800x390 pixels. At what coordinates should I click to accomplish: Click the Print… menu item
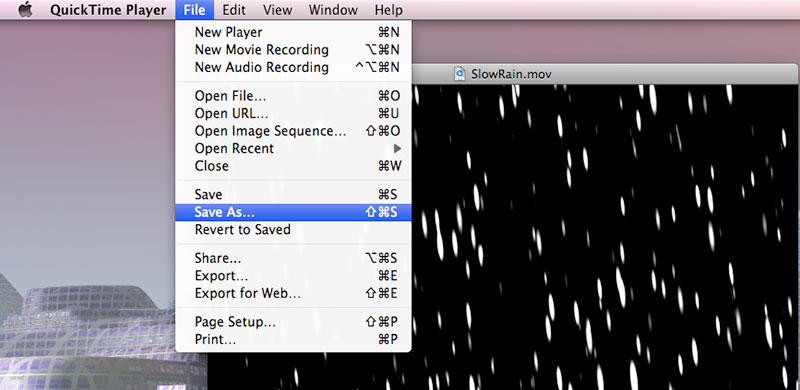click(x=293, y=339)
